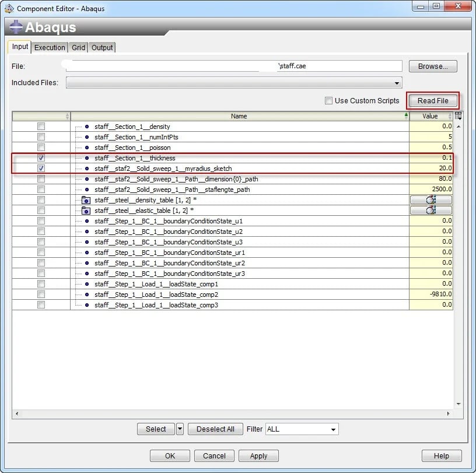Enable Use Custom Scripts
Screen dimensions: 476x473
(330, 100)
